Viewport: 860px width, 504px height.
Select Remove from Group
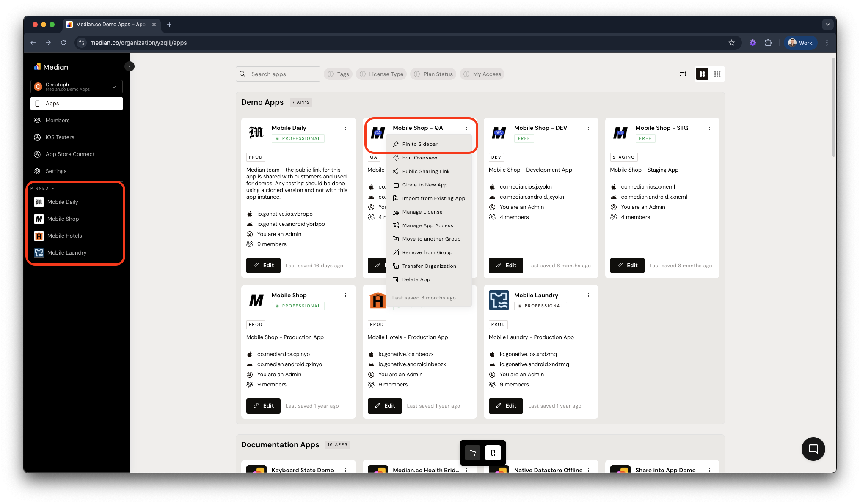tap(429, 252)
